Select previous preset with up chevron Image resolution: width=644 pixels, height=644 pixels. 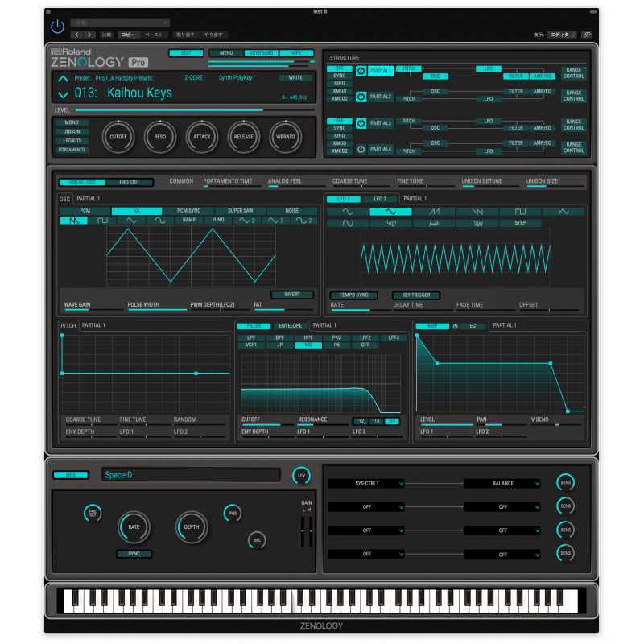(63, 78)
